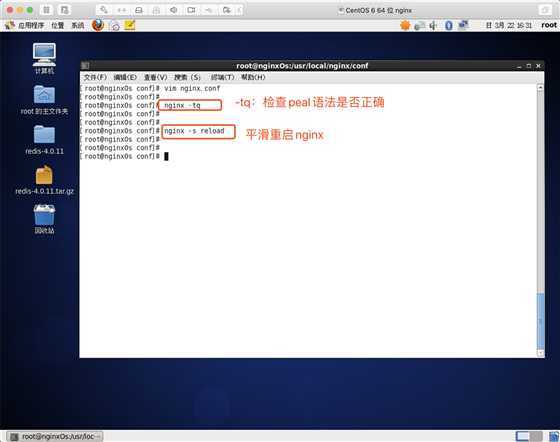This screenshot has height=442, width=560.
Task: Open the Places (位置) menu
Action: coord(58,25)
